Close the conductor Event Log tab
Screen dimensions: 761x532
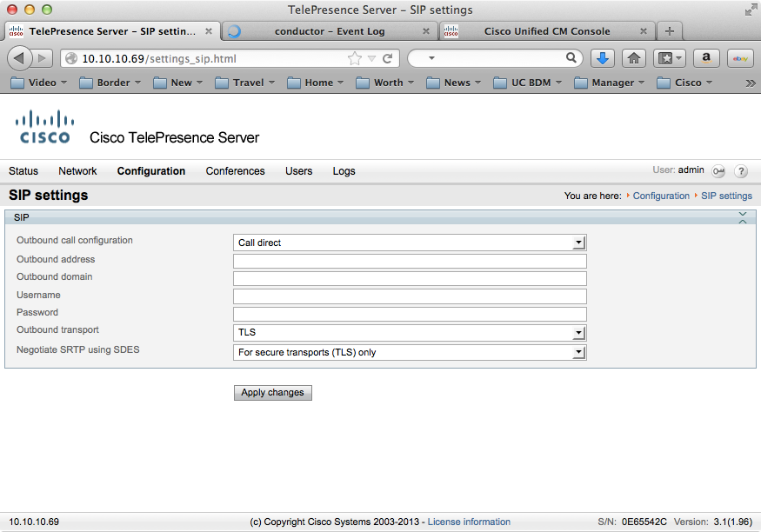pos(425,31)
